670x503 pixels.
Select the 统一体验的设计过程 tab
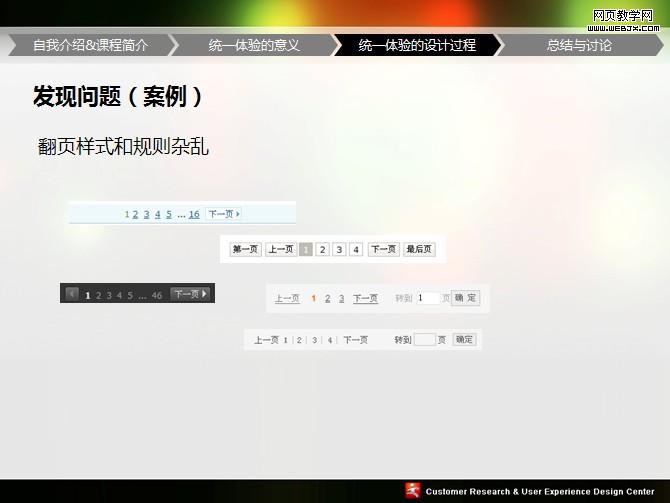pos(417,45)
